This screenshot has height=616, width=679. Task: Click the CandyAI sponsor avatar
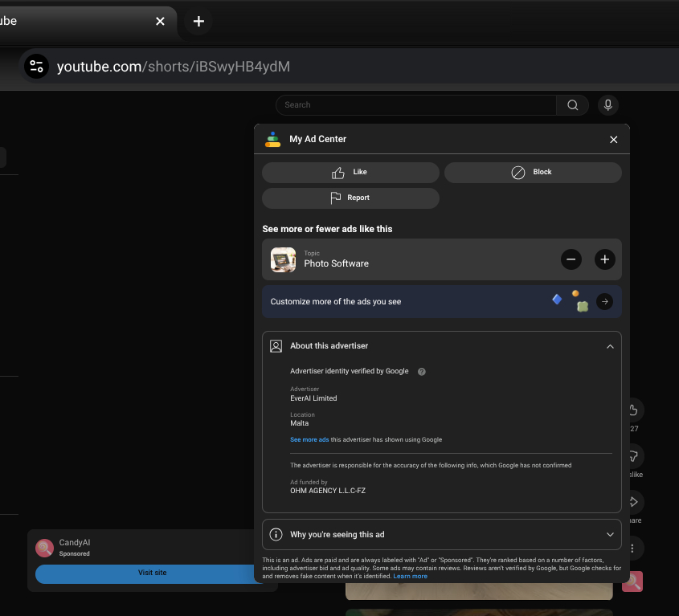[x=44, y=548]
